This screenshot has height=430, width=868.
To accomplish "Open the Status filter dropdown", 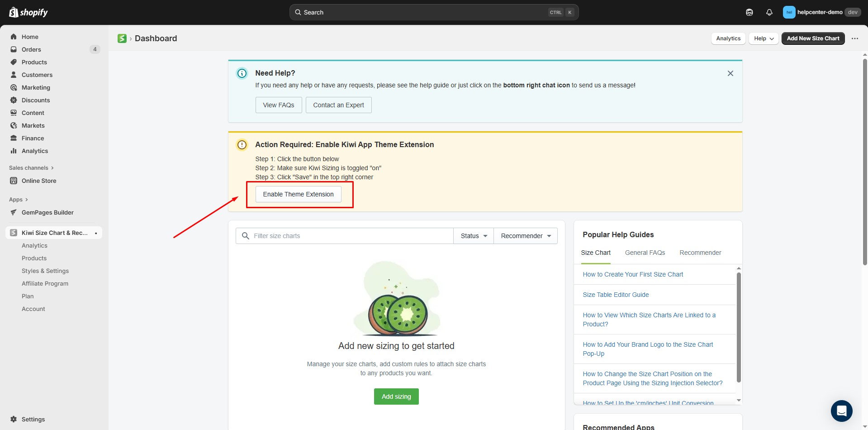I will pos(473,236).
